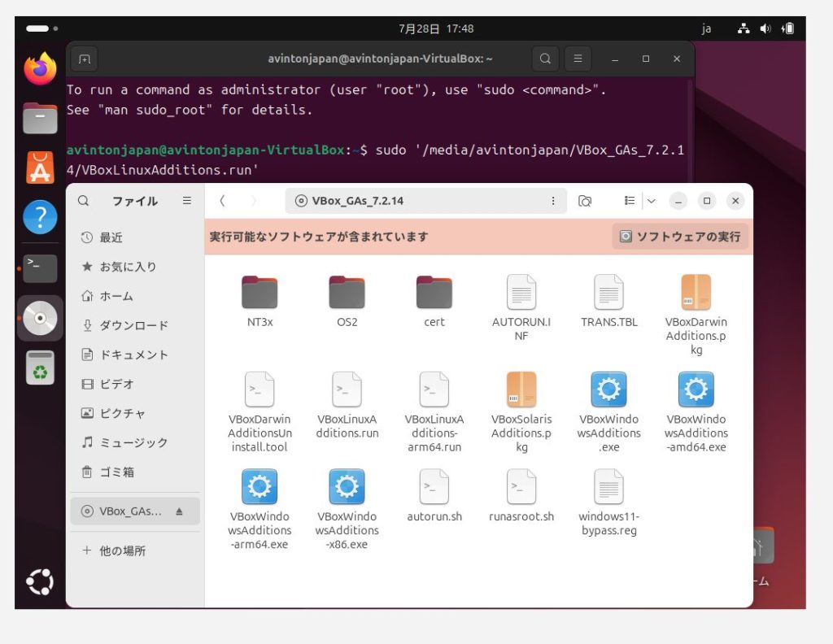This screenshot has height=644, width=833.
Task: Switch to list view in Files
Action: pyautogui.click(x=630, y=201)
